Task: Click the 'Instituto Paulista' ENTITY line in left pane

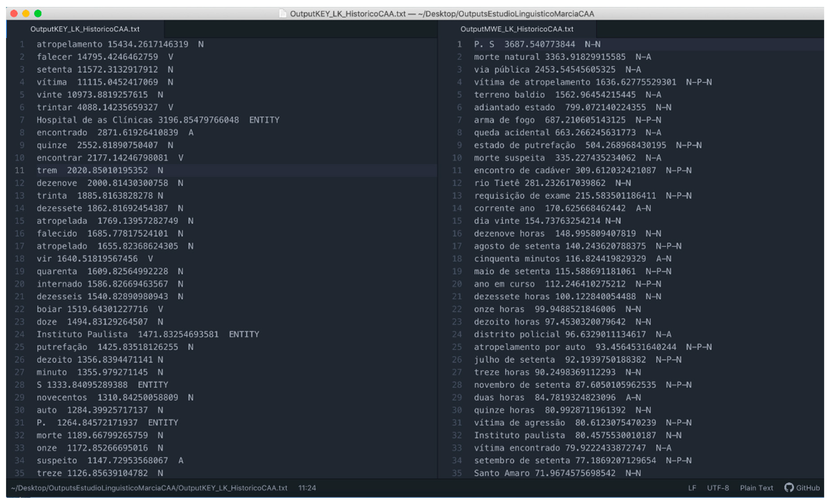Action: point(82,334)
